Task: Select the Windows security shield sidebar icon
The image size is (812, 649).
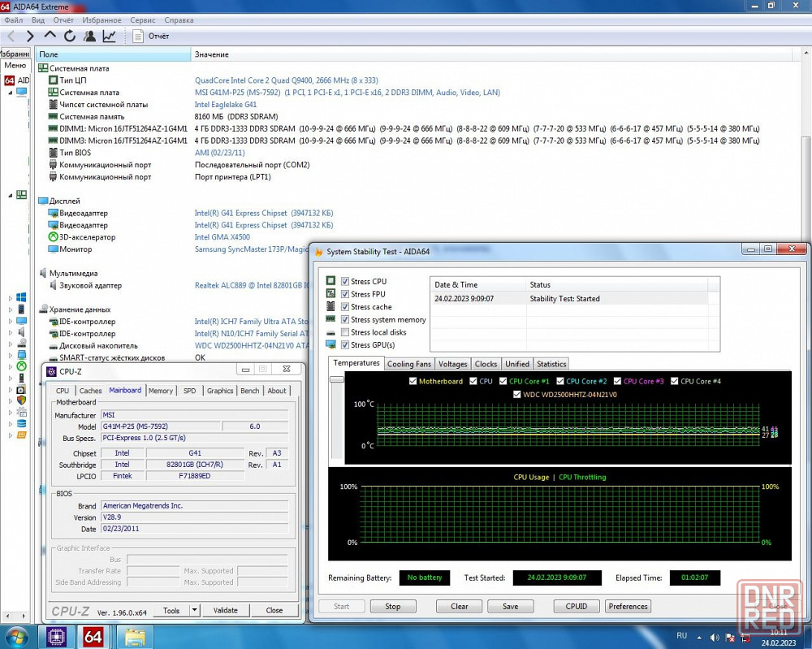Action: point(21,400)
